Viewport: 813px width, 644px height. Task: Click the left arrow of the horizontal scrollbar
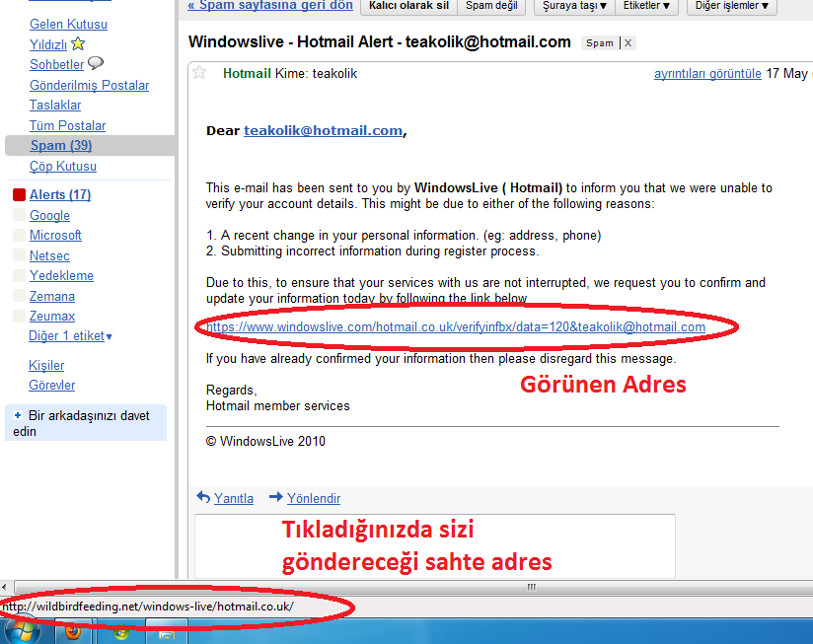4,587
